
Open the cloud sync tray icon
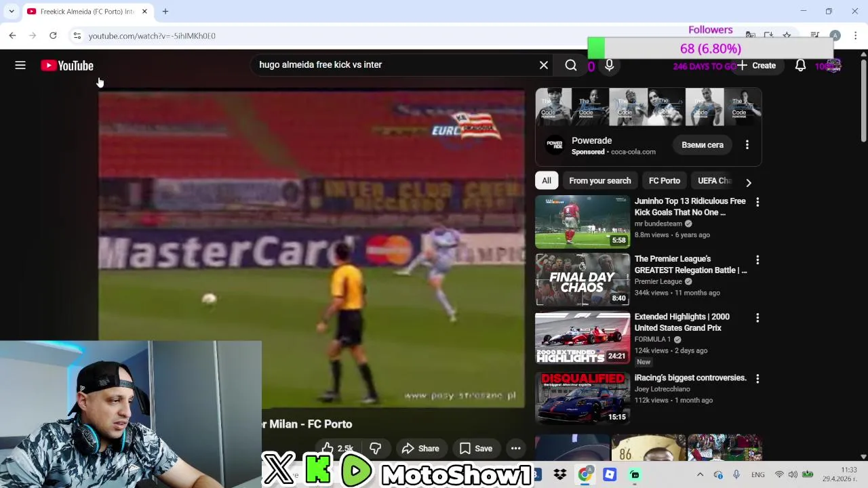coord(718,474)
